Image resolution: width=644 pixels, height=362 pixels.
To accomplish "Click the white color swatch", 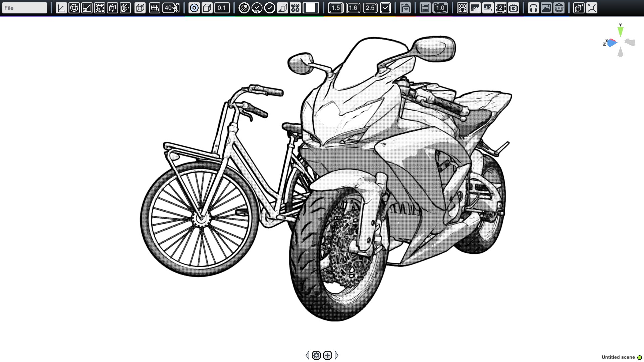I will [311, 8].
